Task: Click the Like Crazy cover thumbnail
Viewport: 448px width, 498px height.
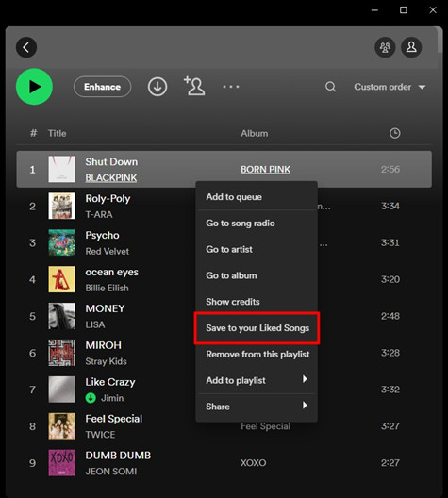Action: [61, 390]
